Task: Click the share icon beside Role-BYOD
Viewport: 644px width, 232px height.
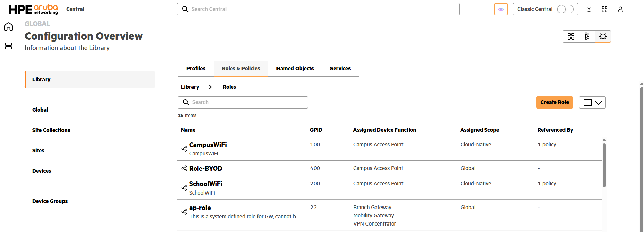Action: coord(184,168)
